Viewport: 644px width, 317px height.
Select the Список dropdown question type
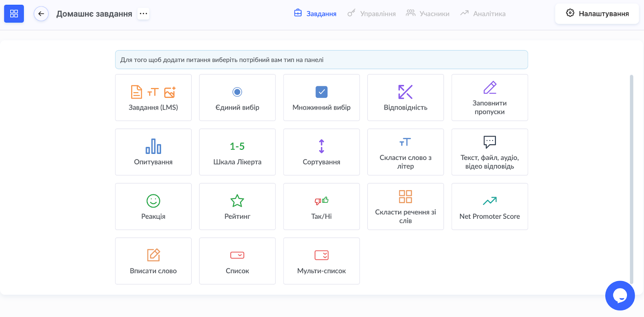pos(237,261)
